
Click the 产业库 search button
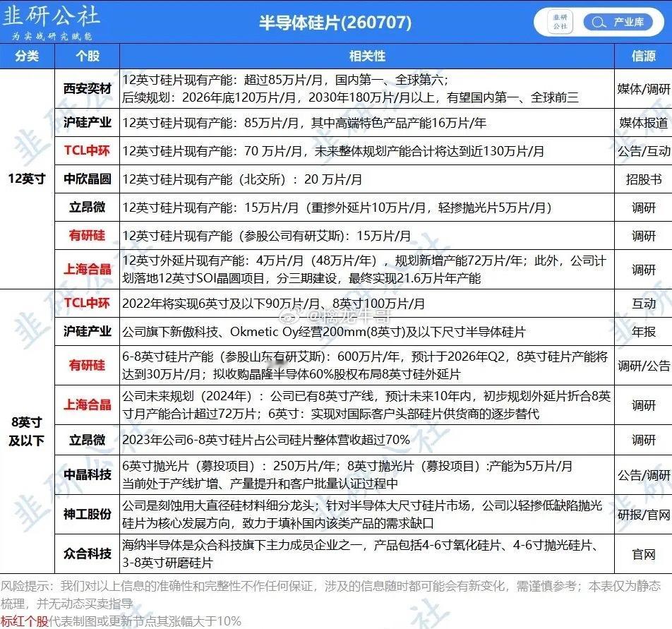[618, 23]
